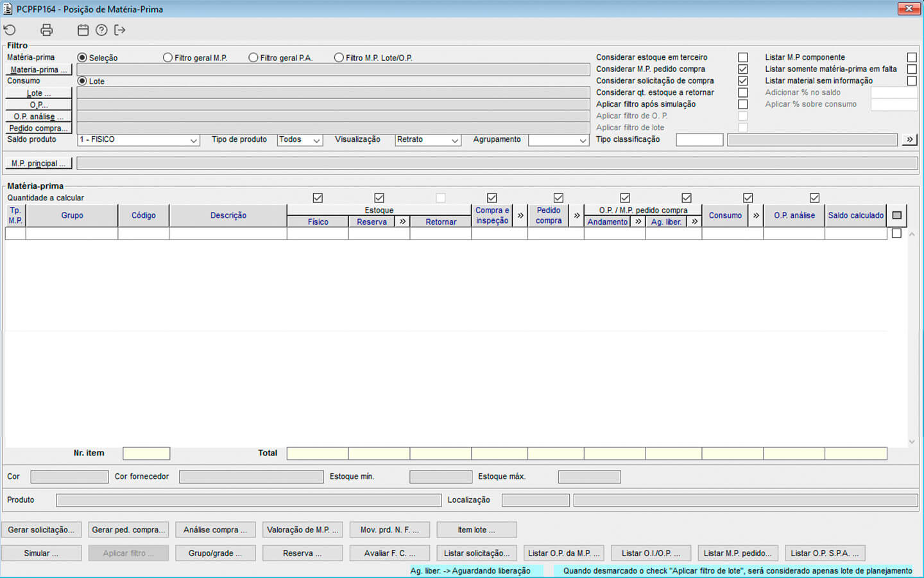Enable Considerar estoque em terceiro checkbox

(x=743, y=57)
